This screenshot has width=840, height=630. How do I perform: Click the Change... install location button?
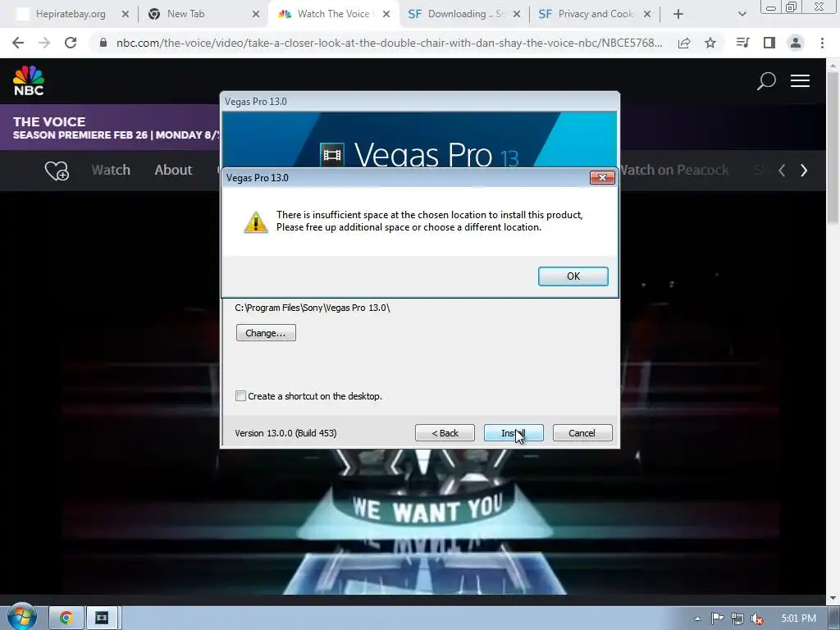click(266, 333)
